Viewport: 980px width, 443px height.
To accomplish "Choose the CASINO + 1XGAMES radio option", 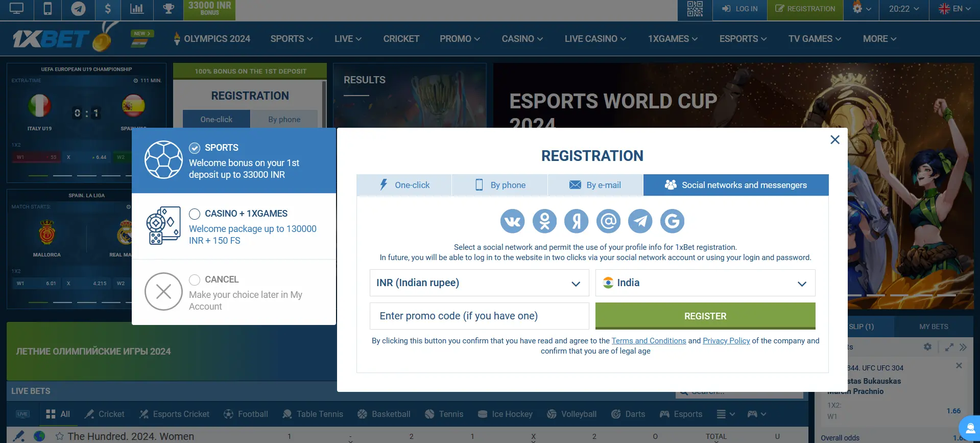I will click(x=195, y=214).
